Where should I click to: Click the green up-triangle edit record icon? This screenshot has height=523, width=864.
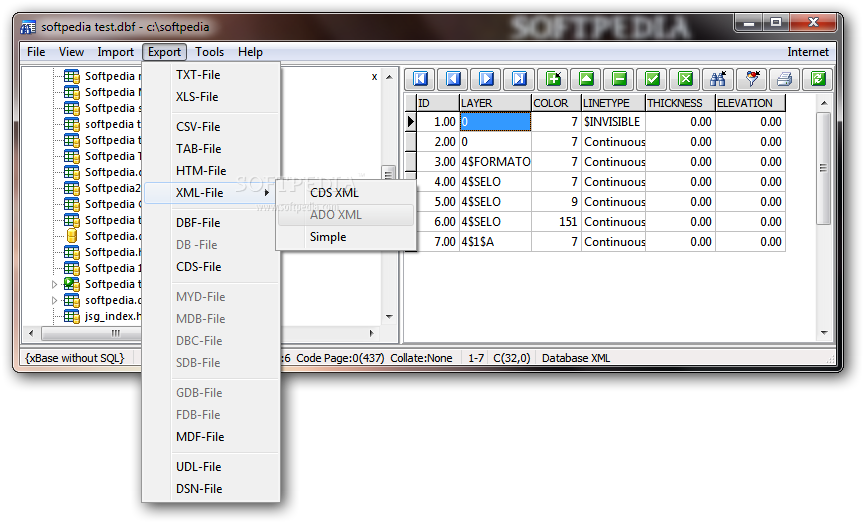586,79
